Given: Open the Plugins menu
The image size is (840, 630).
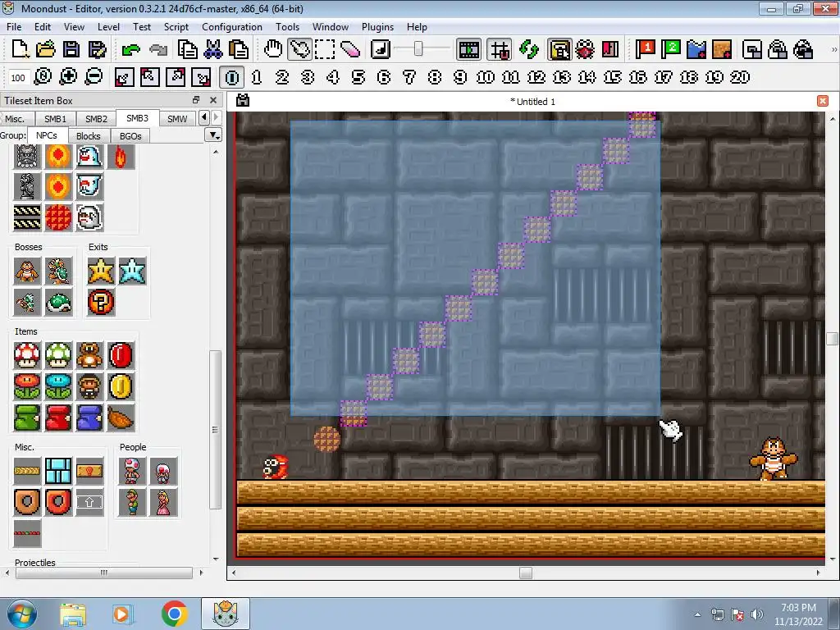Looking at the screenshot, I should (x=377, y=27).
